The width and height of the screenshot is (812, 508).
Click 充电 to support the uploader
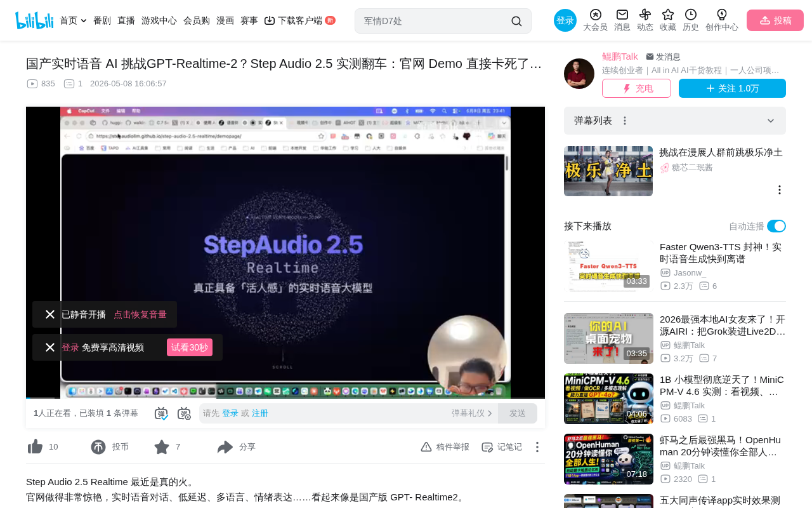point(636,88)
